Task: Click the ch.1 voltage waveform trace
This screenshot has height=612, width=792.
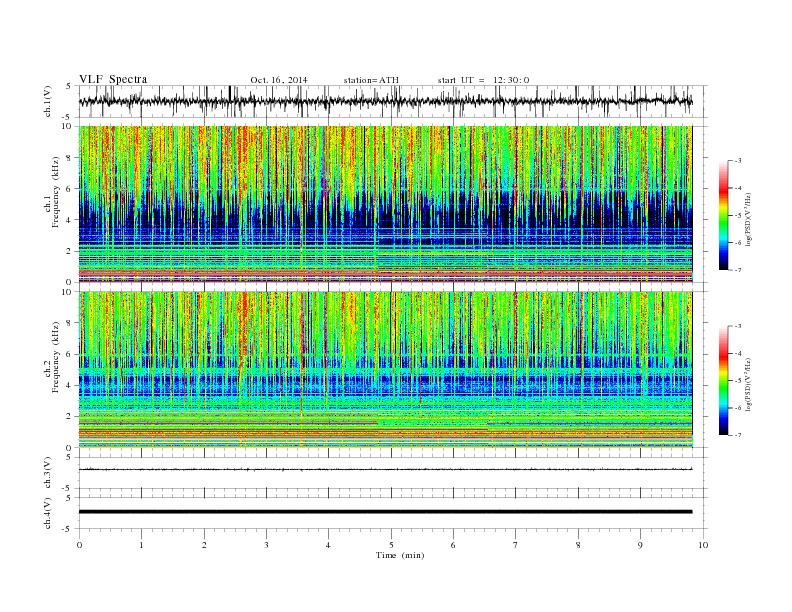Action: (x=385, y=101)
